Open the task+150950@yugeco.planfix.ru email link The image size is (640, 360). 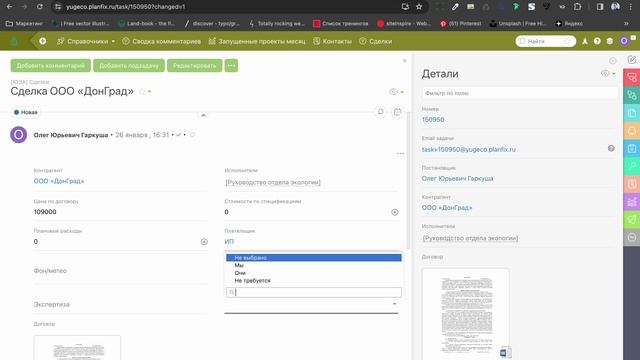[x=469, y=149]
